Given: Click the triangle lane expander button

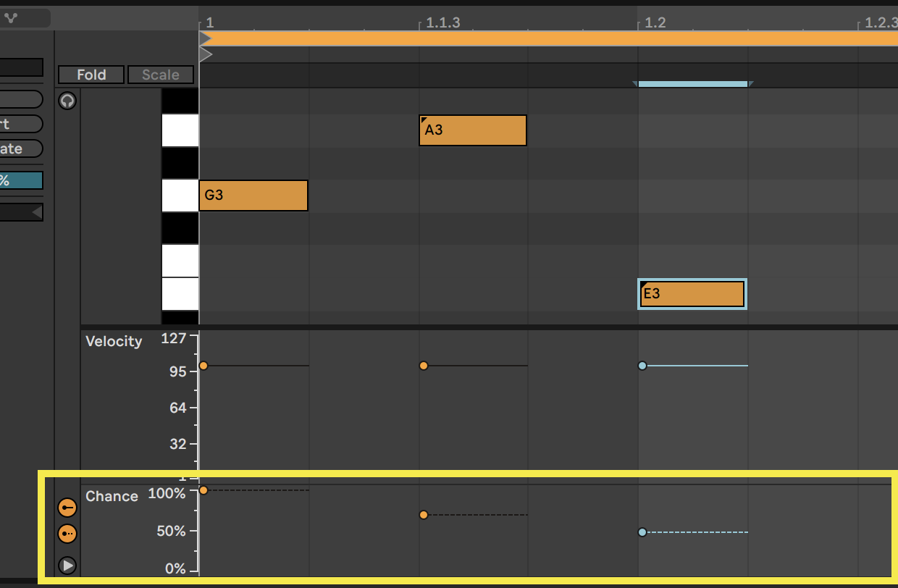Looking at the screenshot, I should pyautogui.click(x=67, y=565).
